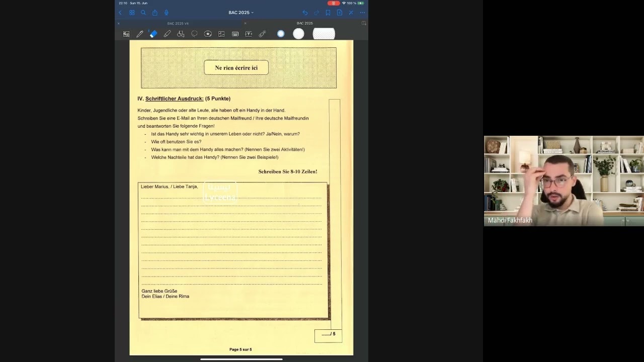Viewport: 644px width, 362px height.
Task: Tap the 'Schriftlicher Ausdruck' heading
Action: pyautogui.click(x=174, y=99)
